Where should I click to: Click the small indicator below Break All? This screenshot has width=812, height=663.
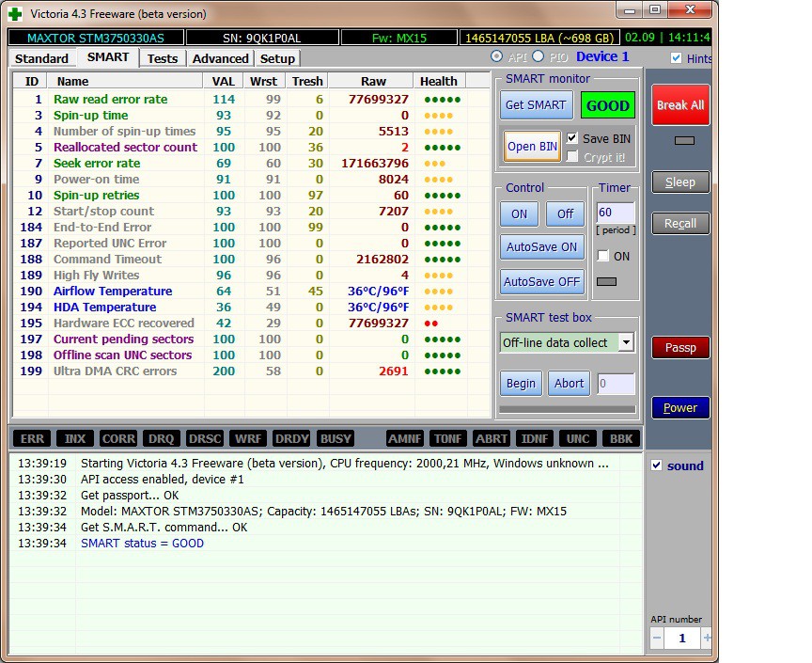click(x=684, y=140)
